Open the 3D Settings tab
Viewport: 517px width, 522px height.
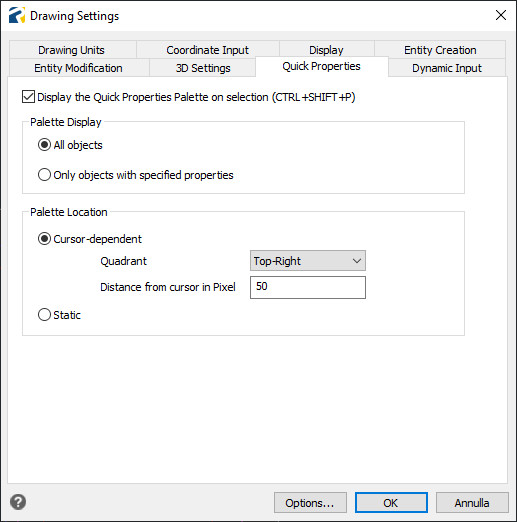[x=203, y=68]
